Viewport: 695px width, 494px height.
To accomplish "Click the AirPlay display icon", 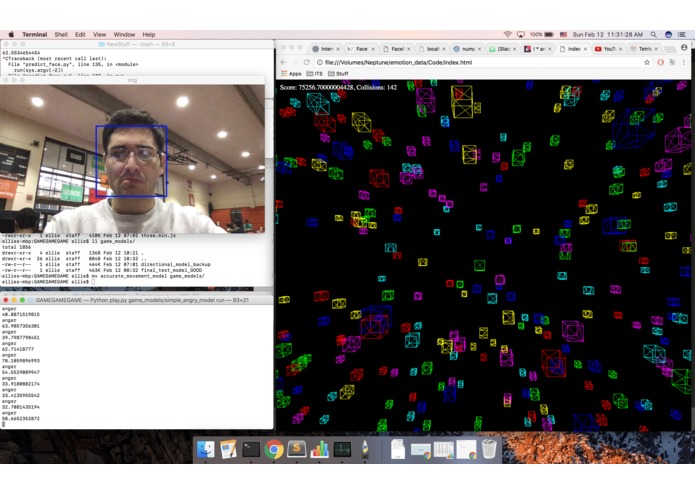I will pyautogui.click(x=521, y=35).
